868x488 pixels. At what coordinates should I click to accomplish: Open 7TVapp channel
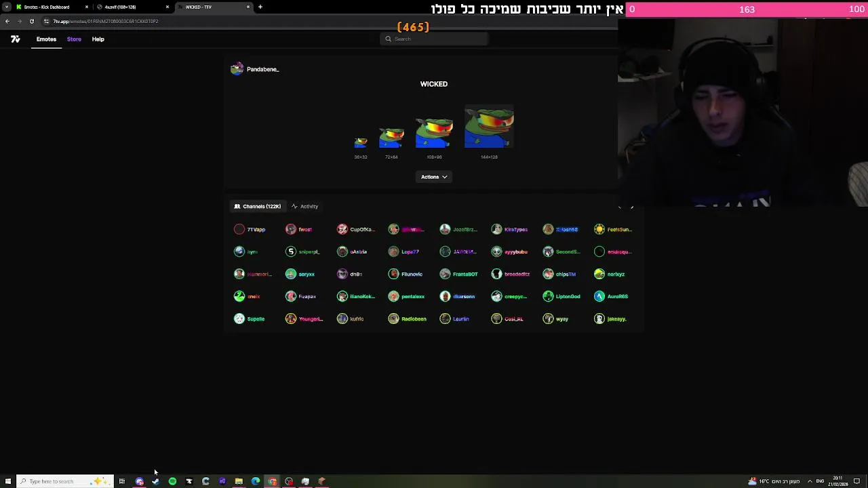click(x=250, y=229)
